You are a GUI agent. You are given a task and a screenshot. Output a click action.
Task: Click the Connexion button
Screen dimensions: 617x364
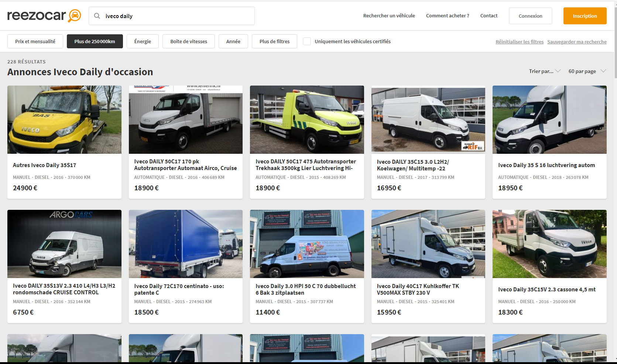(530, 16)
